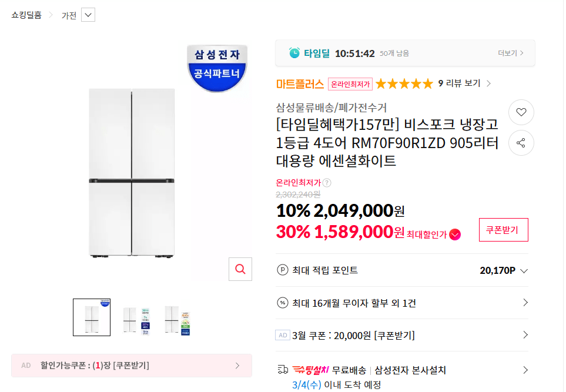Viewport: 566px width, 392px height.
Task: Click 더보기 next to the timedeal timer
Action: (511, 53)
